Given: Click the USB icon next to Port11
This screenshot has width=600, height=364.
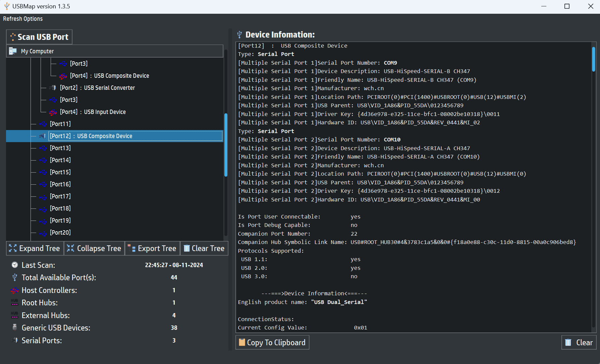Looking at the screenshot, I should 43,124.
